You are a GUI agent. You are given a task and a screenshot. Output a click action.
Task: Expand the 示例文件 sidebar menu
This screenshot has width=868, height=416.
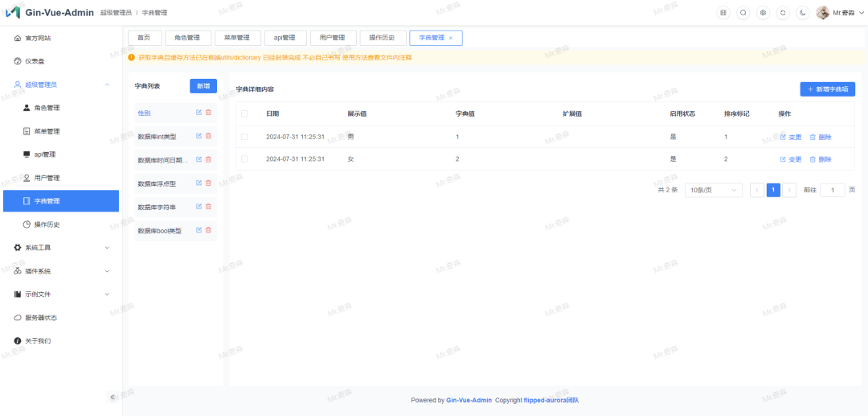pos(61,294)
